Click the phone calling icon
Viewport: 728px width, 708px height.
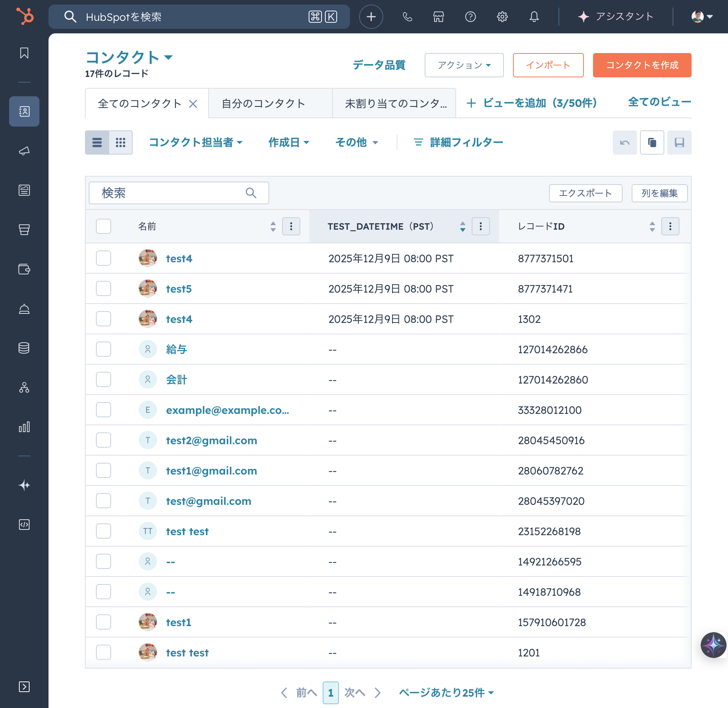point(407,17)
